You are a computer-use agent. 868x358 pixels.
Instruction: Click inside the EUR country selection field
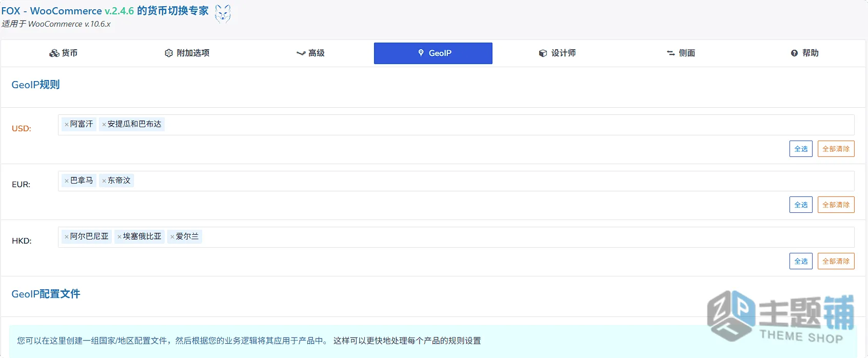coord(456,181)
